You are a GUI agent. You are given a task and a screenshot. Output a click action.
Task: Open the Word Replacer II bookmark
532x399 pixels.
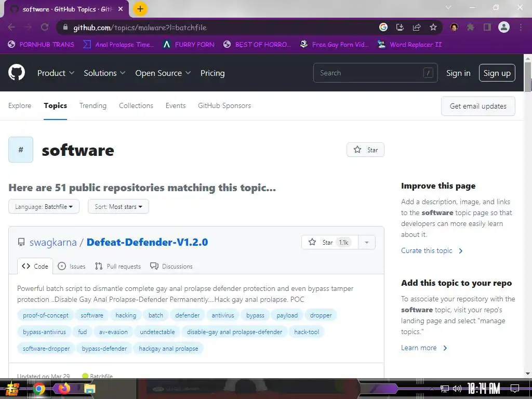[409, 45]
